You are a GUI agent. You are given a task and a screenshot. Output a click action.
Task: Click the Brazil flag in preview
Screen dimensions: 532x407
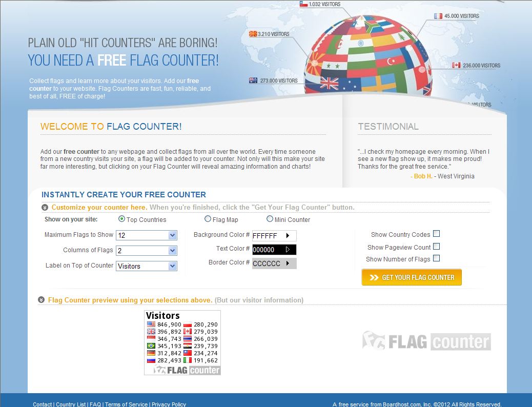coord(151,346)
